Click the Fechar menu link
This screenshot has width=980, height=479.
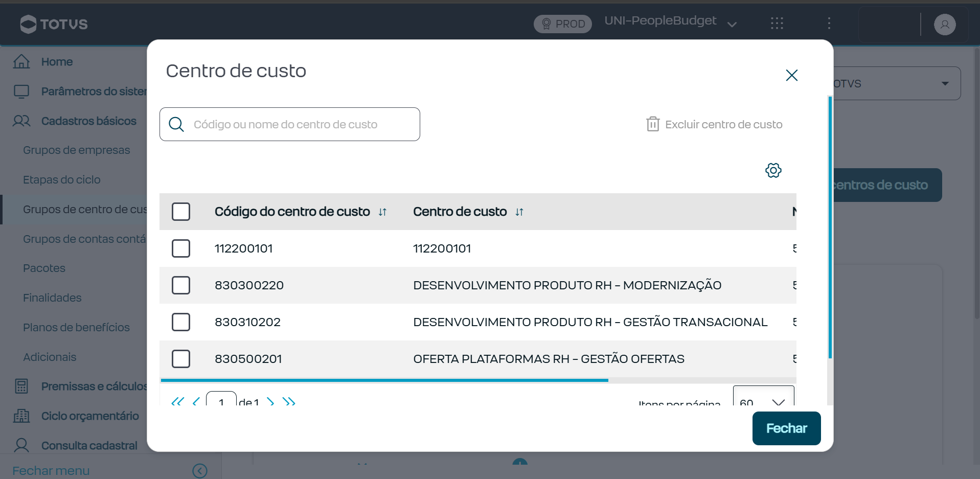coord(51,471)
